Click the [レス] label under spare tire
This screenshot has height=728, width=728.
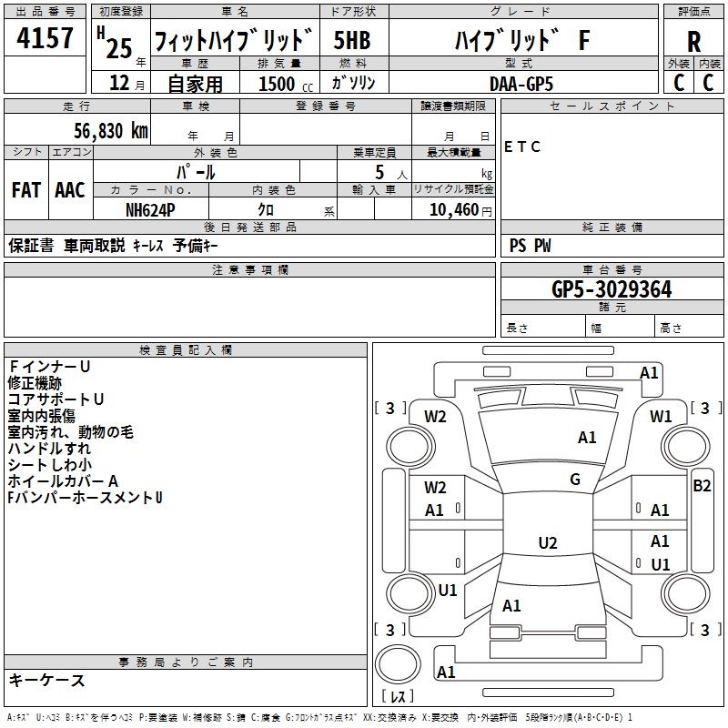tap(397, 698)
